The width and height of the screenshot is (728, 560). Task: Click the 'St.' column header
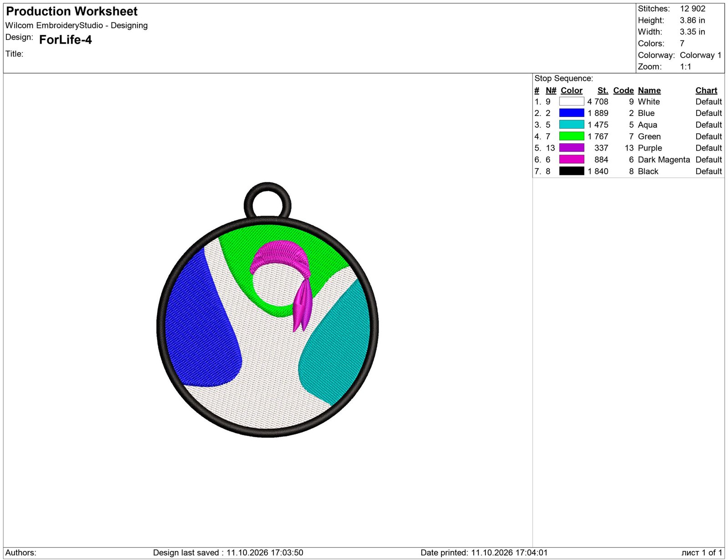(x=603, y=91)
